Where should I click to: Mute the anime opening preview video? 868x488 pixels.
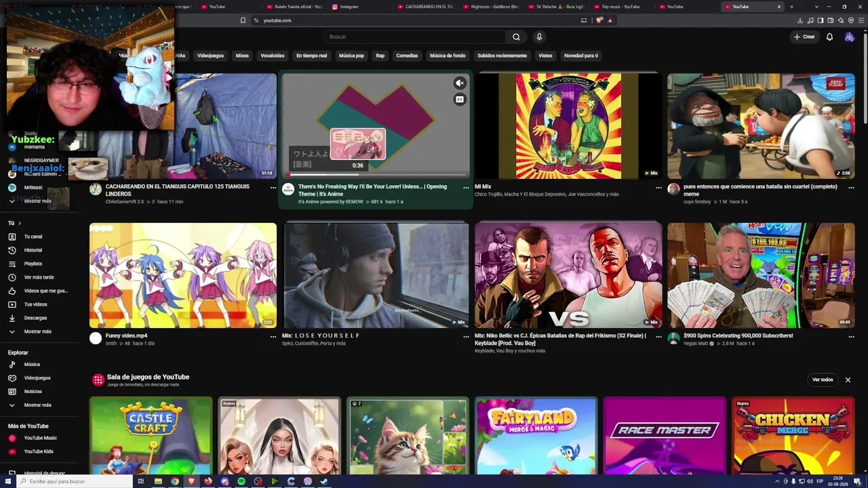coord(460,83)
